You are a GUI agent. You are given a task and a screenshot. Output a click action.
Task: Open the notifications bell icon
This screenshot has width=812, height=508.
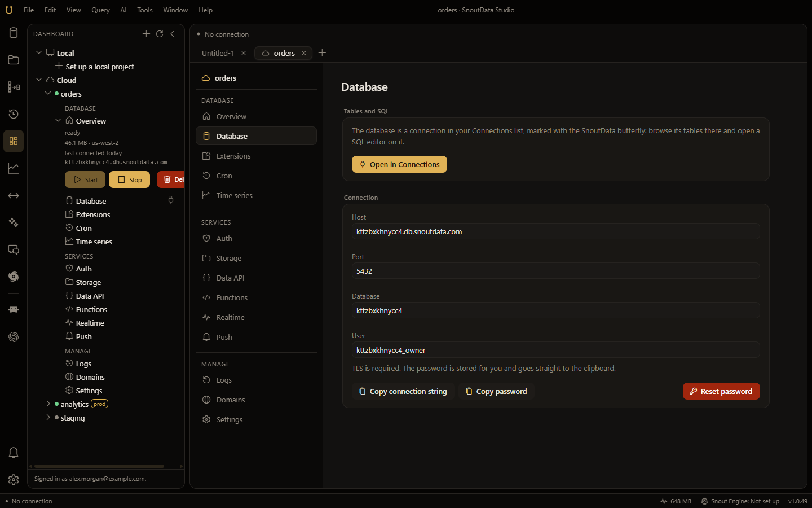(14, 453)
